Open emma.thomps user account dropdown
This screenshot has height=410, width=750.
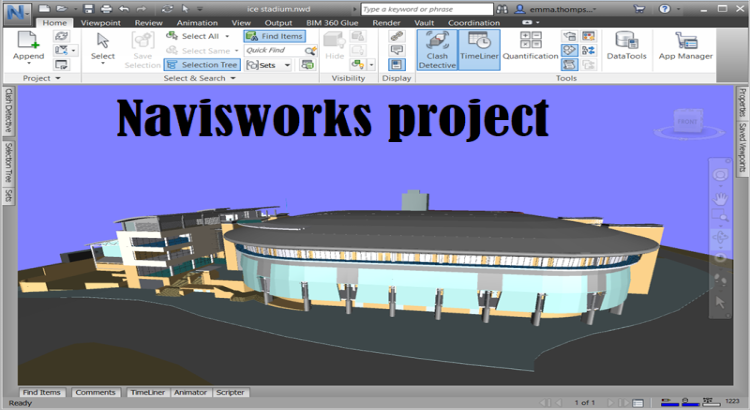pos(556,9)
